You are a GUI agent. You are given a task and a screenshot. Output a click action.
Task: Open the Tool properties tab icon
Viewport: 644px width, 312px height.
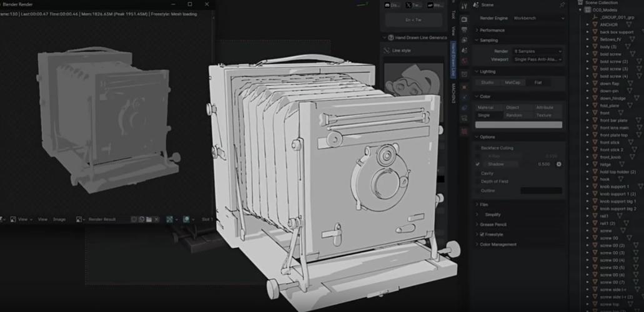coord(464,6)
